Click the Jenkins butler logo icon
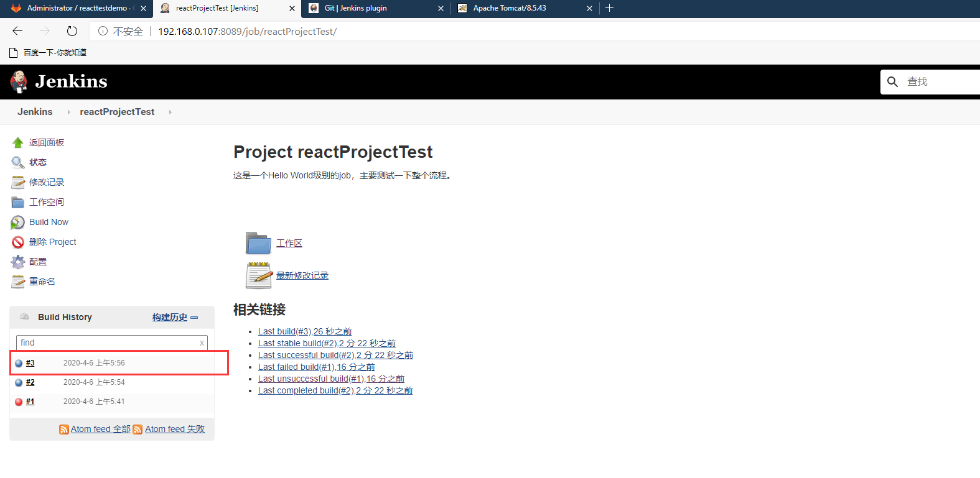 [19, 81]
